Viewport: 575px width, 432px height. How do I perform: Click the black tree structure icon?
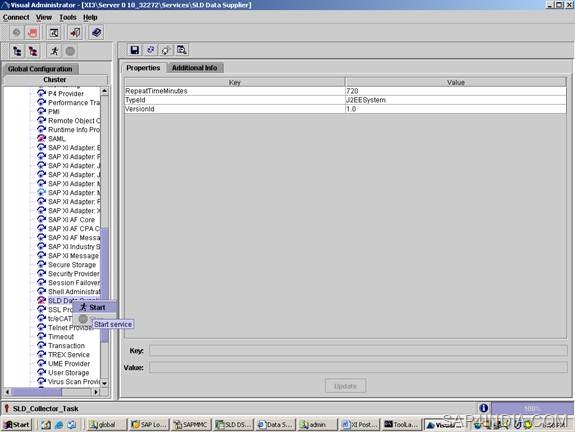(x=17, y=51)
